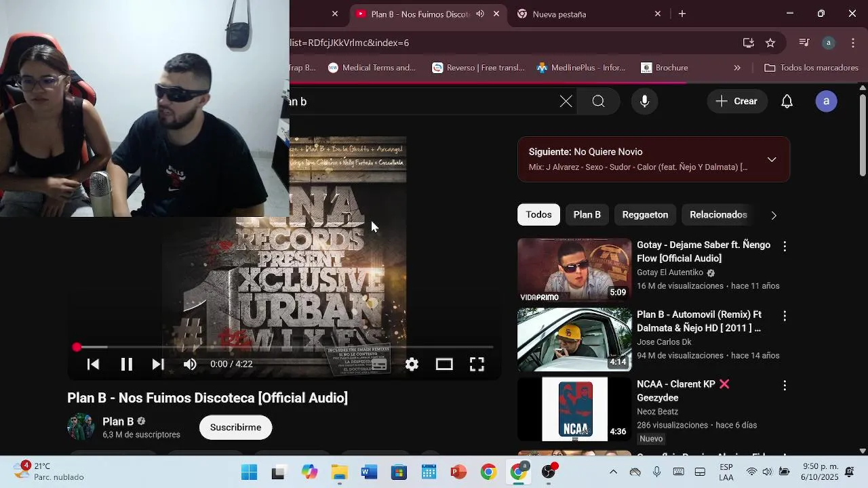This screenshot has width=868, height=488.
Task: Close the Plan B YouTube tab
Action: coord(496,14)
